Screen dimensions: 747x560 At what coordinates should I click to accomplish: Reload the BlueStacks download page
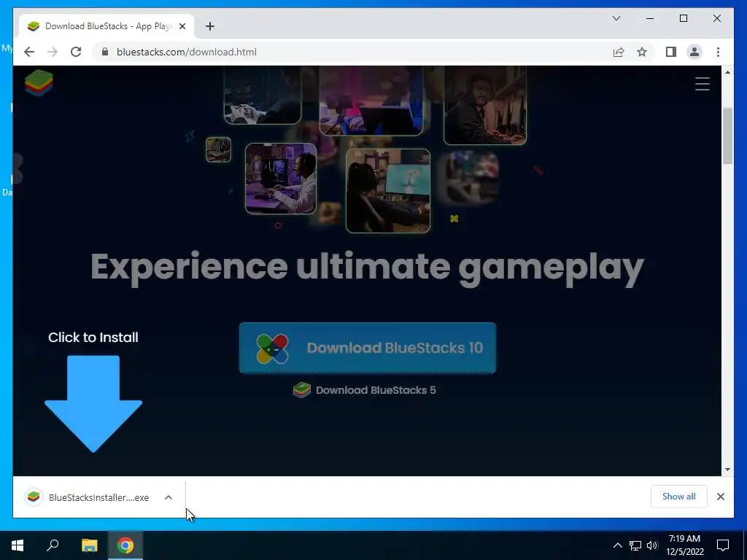[x=76, y=52]
